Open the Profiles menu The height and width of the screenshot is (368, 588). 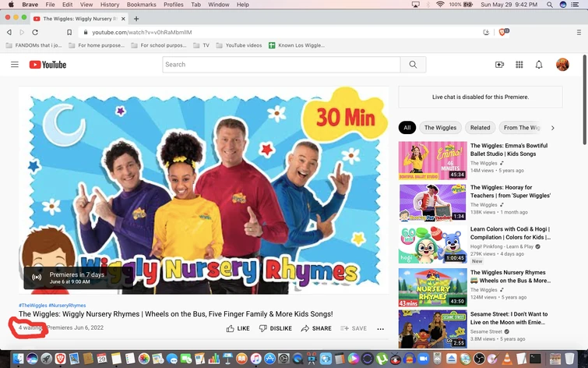[173, 5]
